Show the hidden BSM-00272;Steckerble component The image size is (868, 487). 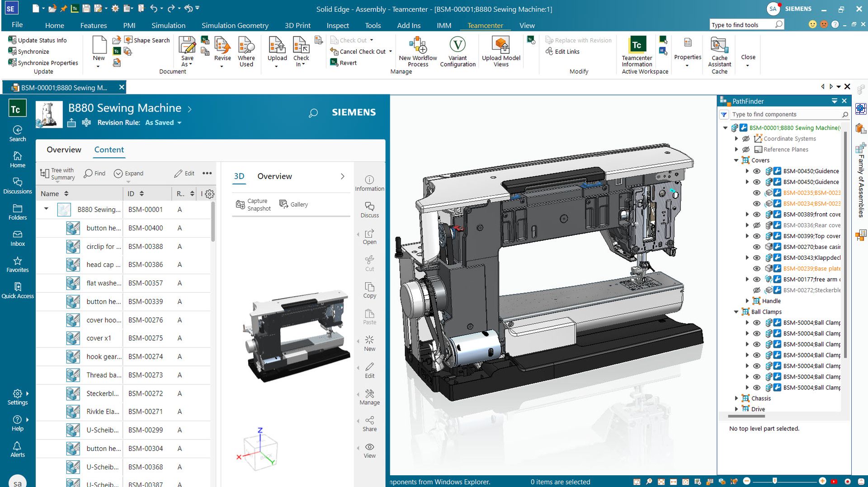pos(757,290)
